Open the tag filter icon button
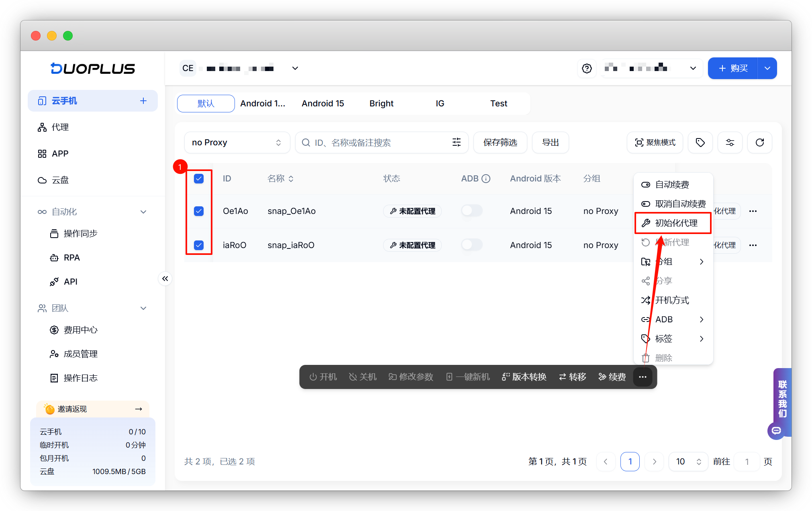Screen dimensions: 812x511 point(700,143)
